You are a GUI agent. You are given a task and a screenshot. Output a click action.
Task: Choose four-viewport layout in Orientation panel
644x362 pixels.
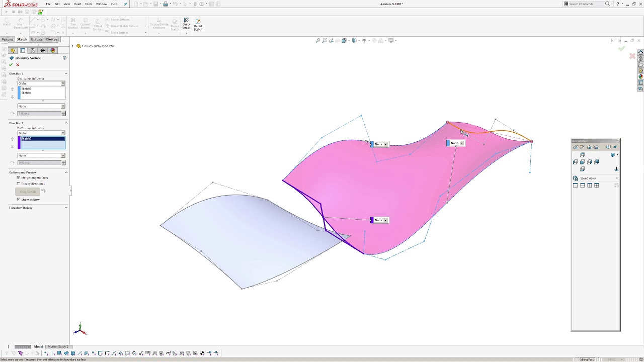click(597, 185)
